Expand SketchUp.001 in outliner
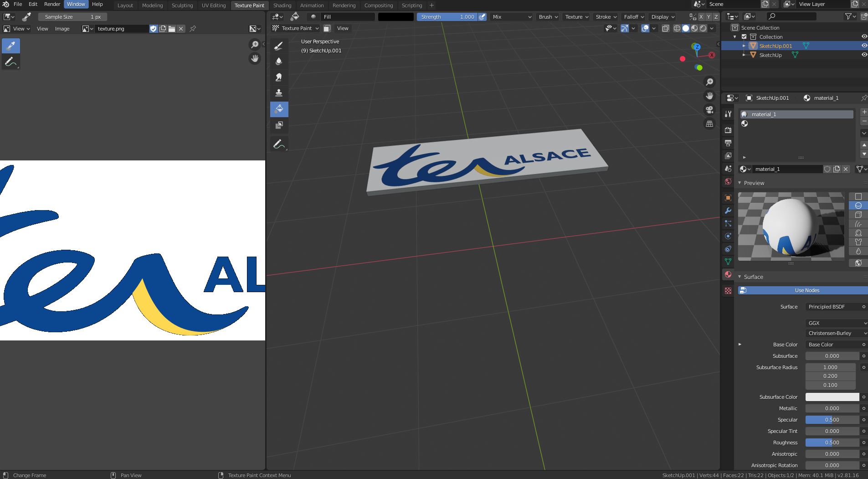868x479 pixels. pyautogui.click(x=744, y=46)
